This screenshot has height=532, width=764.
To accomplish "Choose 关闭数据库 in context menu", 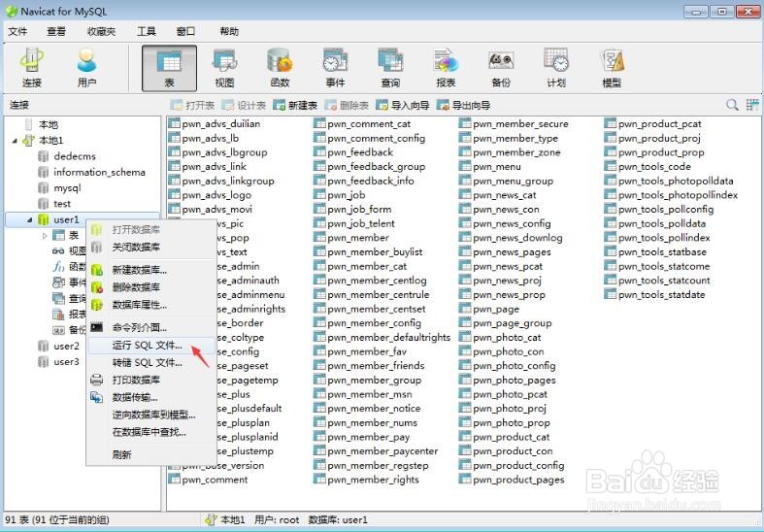I will click(x=151, y=247).
